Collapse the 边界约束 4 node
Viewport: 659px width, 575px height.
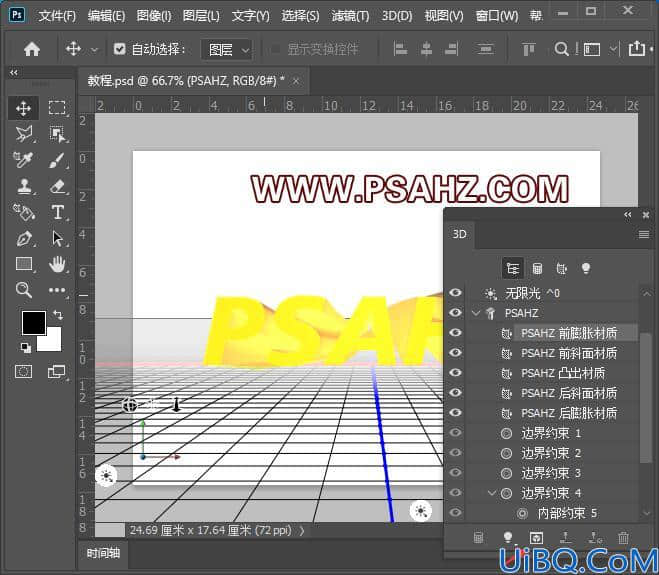[x=492, y=493]
